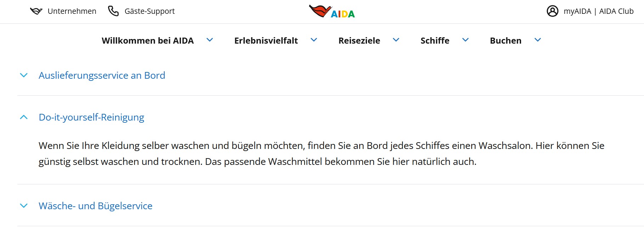The height and width of the screenshot is (239, 644).
Task: Click the myAIDA user profile icon
Action: 552,11
